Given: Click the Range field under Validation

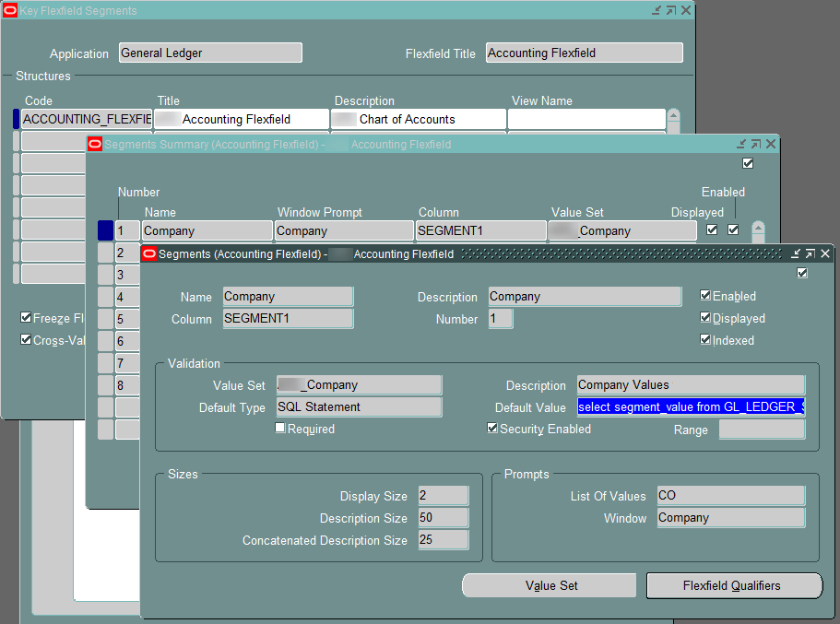Looking at the screenshot, I should click(762, 429).
